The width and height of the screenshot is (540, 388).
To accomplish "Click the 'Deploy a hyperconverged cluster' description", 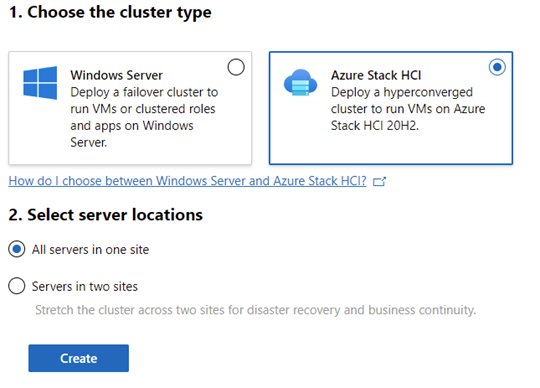I will [408, 109].
